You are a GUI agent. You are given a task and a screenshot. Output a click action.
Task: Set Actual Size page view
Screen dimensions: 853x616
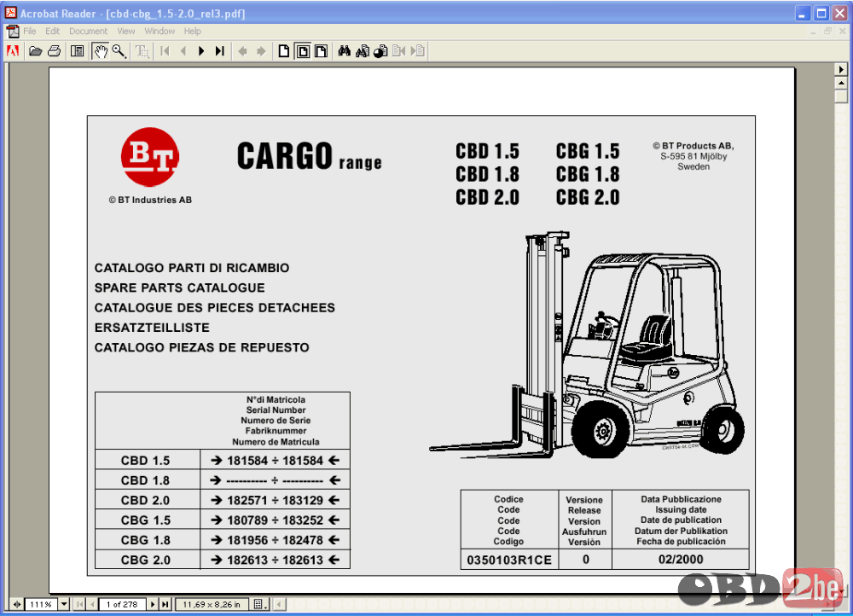tap(284, 51)
